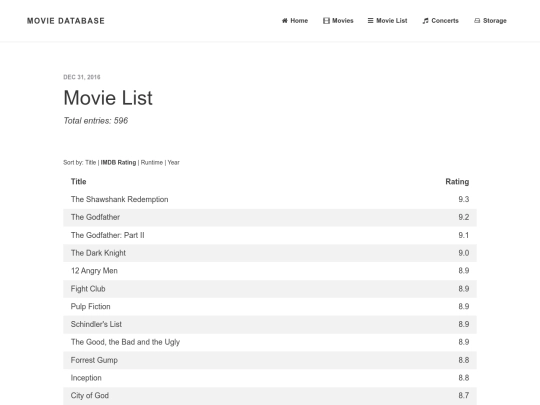Click the Movie List page heading
This screenshot has height=405, width=540.
pyautogui.click(x=108, y=98)
